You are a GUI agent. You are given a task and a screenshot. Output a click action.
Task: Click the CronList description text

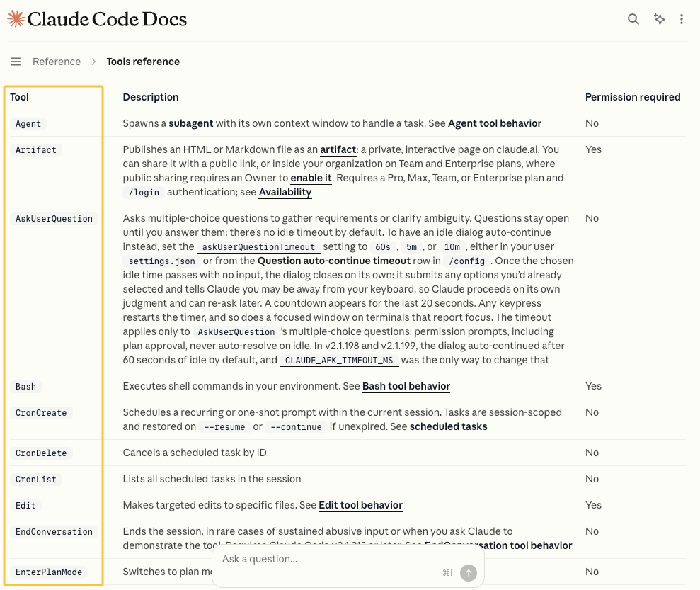coord(212,479)
